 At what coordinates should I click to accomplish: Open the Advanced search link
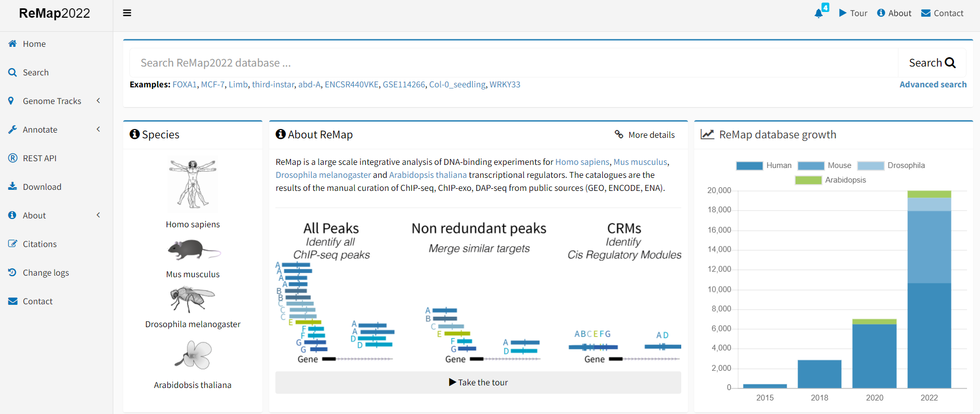coord(933,84)
